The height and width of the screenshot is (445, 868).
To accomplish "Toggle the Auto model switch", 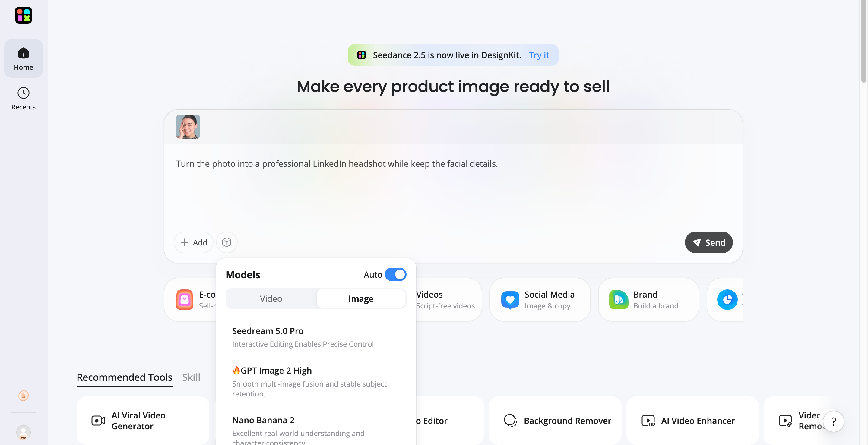I will click(396, 275).
